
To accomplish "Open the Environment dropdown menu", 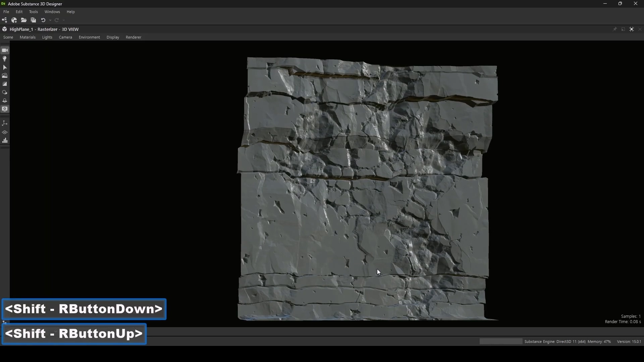I will [x=89, y=37].
